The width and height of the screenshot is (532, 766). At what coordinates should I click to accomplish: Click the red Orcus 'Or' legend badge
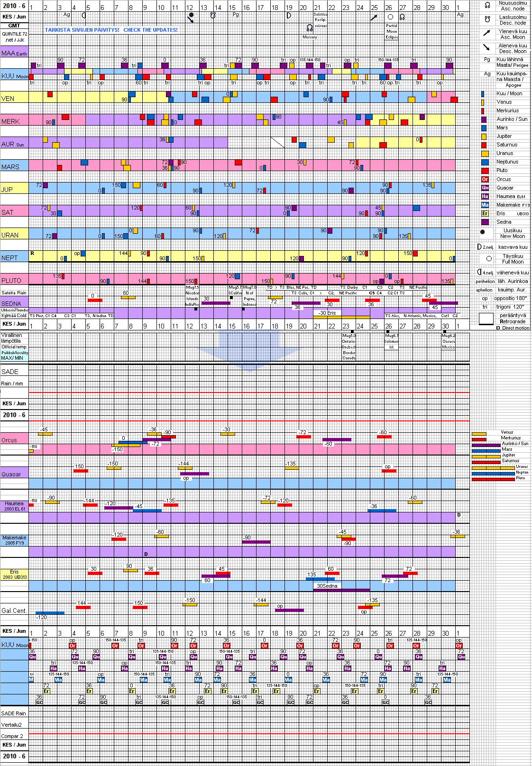[485, 179]
